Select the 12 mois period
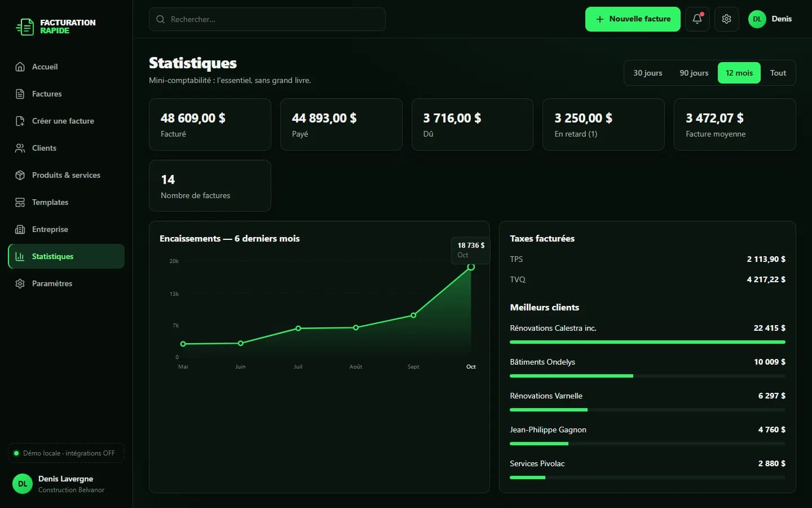The image size is (812, 508). click(739, 73)
